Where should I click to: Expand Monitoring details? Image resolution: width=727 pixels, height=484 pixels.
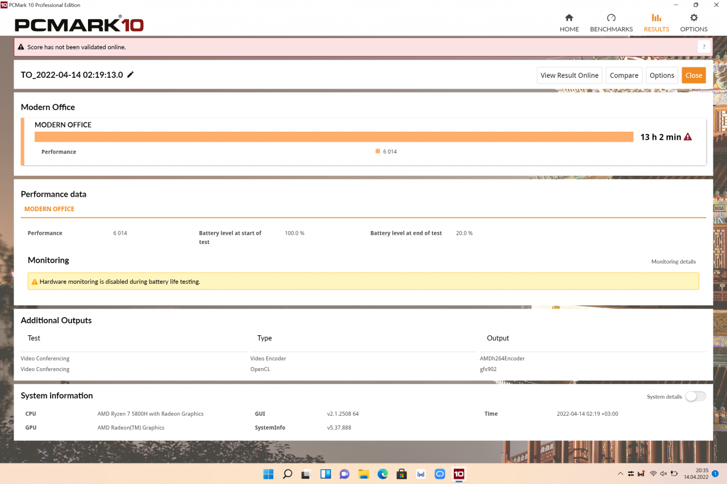673,262
